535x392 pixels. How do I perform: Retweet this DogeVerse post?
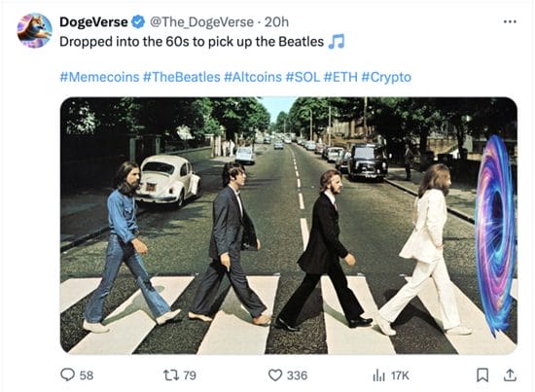(170, 375)
